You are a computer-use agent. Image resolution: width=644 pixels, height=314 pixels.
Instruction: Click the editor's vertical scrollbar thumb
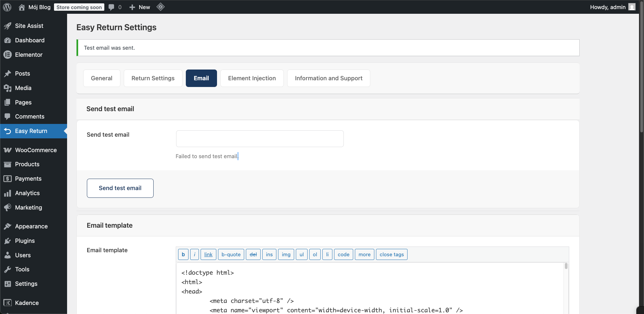[566, 266]
